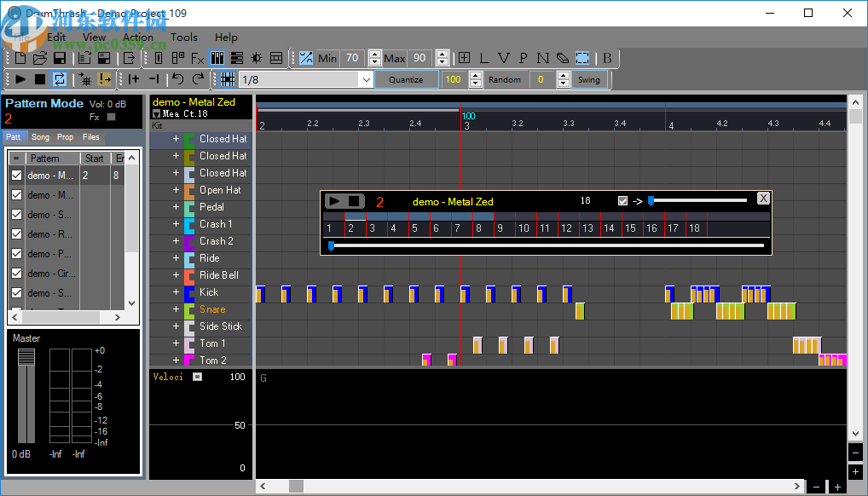
Task: Open the 1/8 grid resolution dropdown
Action: point(366,79)
